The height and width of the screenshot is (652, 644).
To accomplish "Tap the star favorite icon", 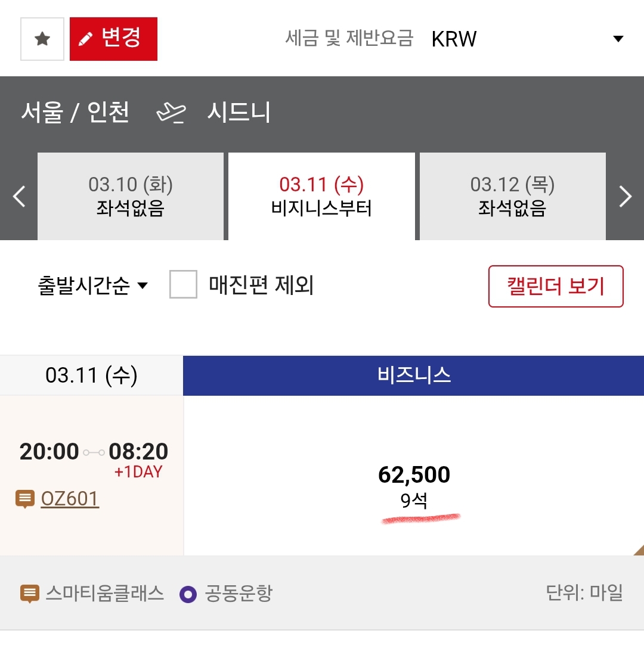I will click(x=42, y=39).
